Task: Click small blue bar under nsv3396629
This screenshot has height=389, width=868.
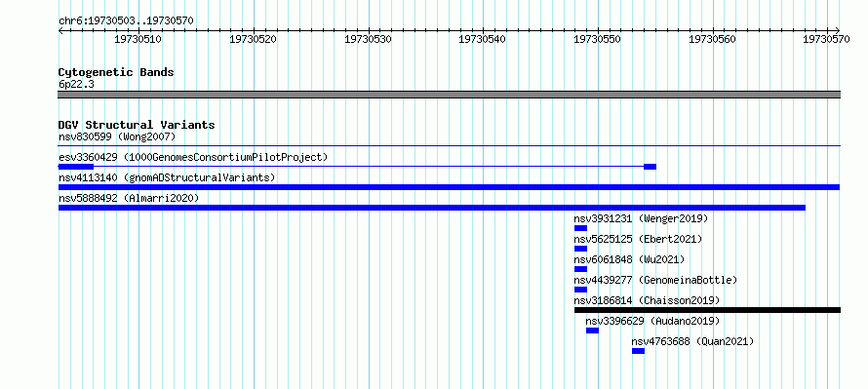Action: point(592,331)
